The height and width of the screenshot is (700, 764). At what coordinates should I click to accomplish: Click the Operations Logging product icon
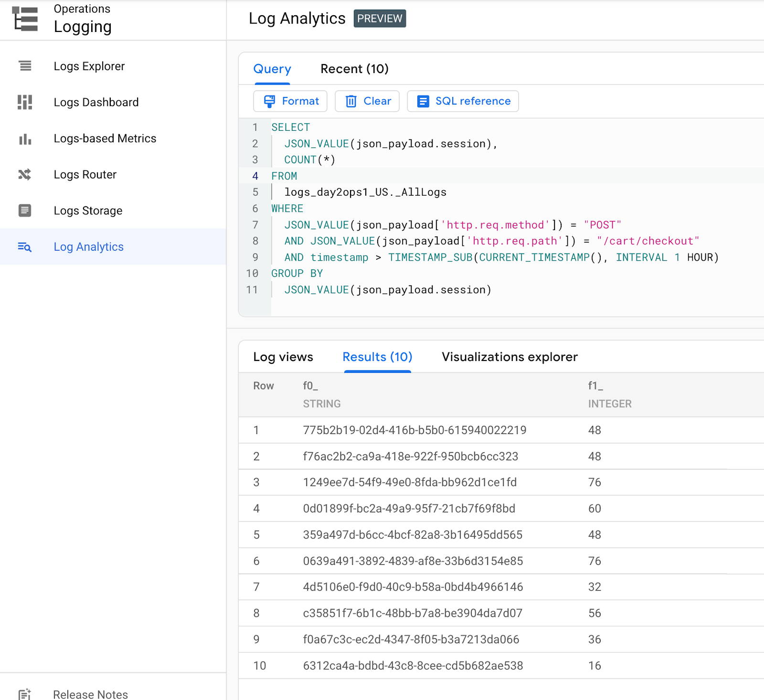[25, 19]
